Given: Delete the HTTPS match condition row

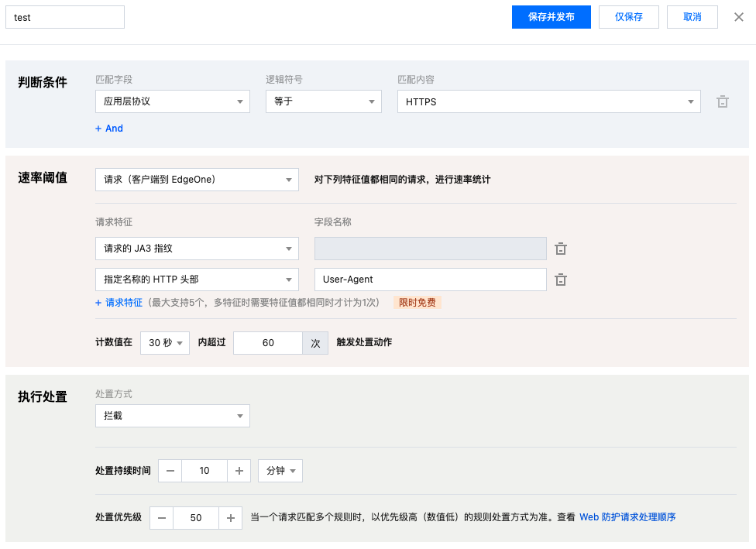Looking at the screenshot, I should 722,101.
